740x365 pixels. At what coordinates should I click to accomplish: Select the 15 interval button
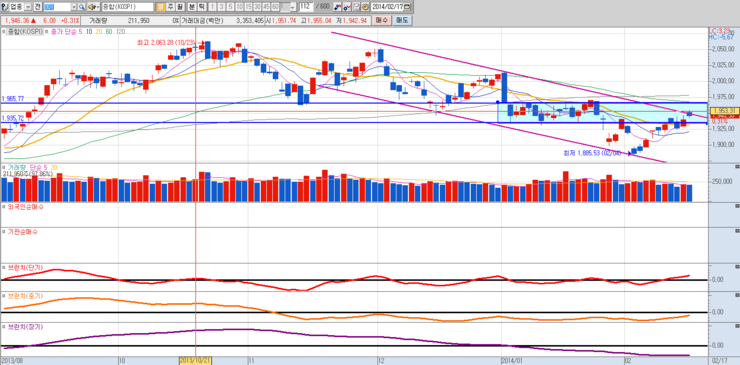click(x=248, y=7)
